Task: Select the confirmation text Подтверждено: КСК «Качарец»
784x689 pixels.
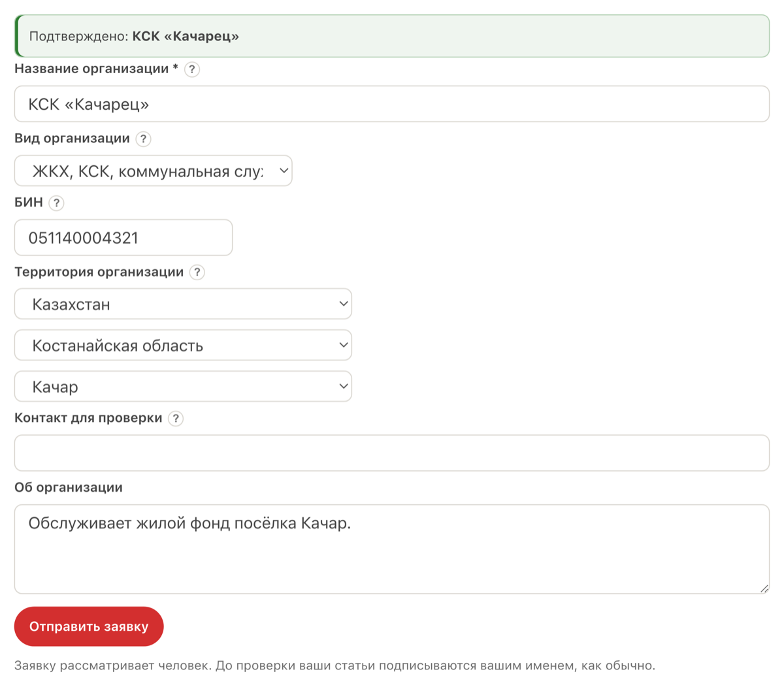Action: tap(134, 37)
